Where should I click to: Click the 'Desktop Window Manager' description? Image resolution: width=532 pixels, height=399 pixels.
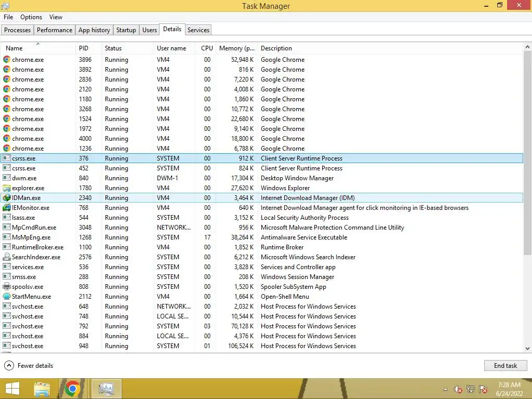pyautogui.click(x=297, y=178)
